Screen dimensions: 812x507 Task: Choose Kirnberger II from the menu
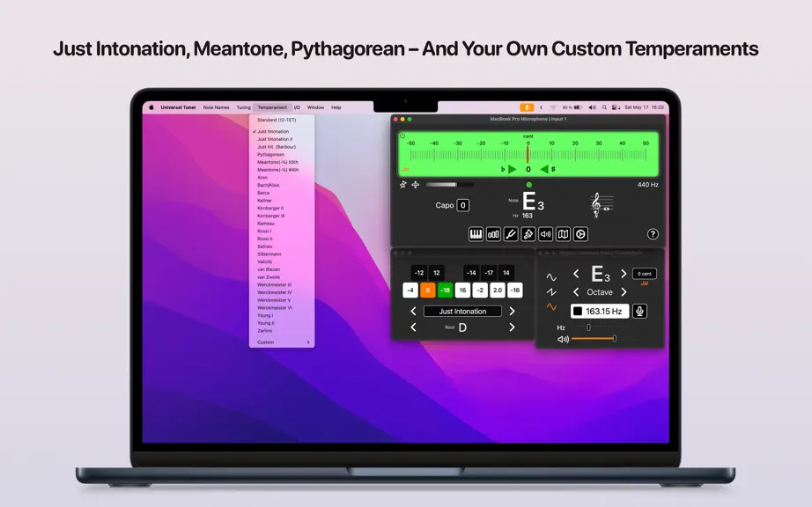[x=282, y=208]
